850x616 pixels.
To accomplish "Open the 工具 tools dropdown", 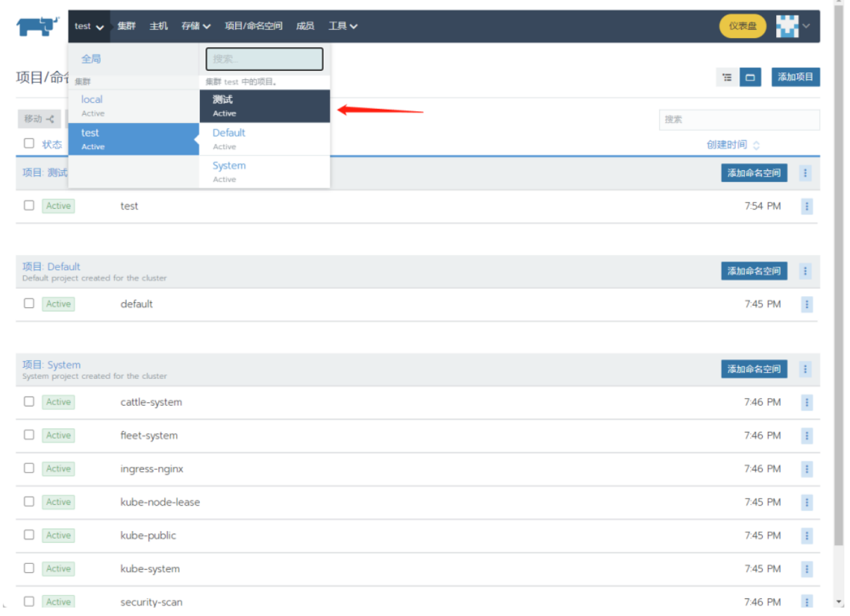I will point(343,27).
